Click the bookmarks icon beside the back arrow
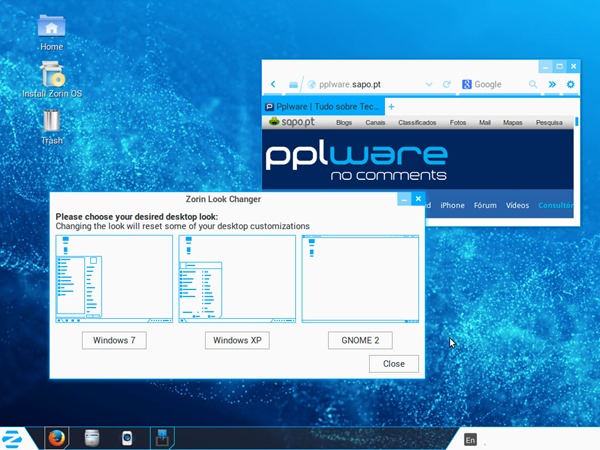The height and width of the screenshot is (450, 600). click(293, 85)
